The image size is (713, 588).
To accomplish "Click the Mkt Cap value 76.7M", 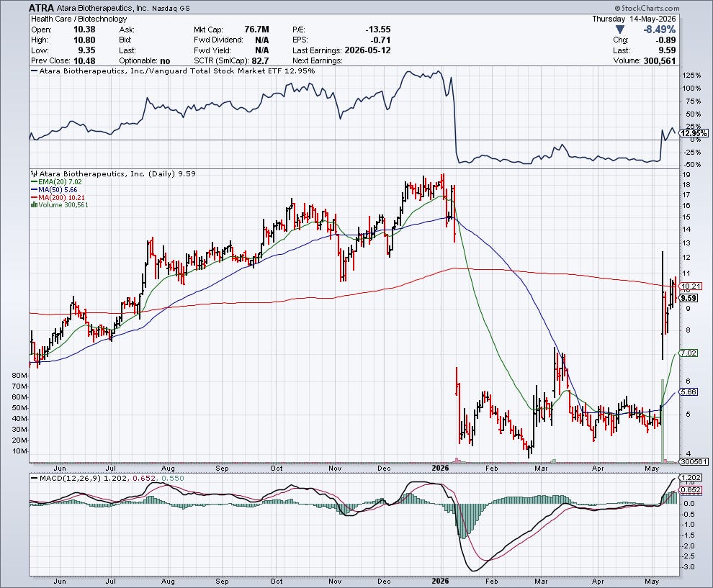I will (256, 30).
